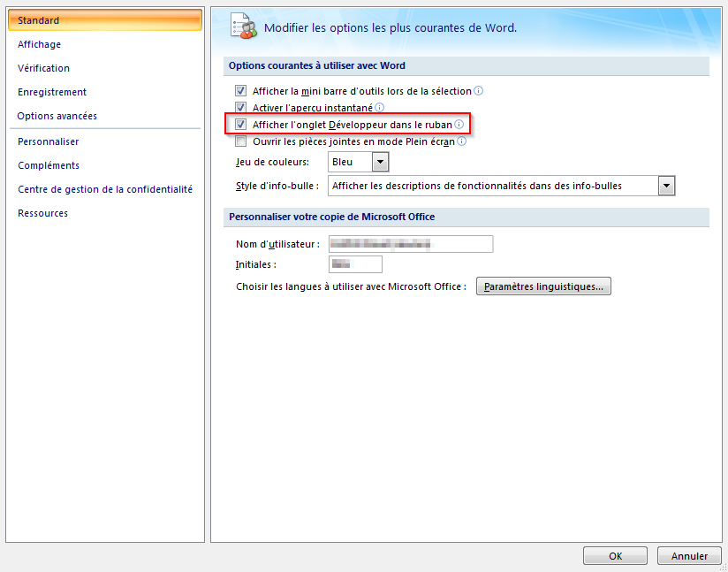Enable Ouvrir les pièces jointes Plein écran

[240, 141]
